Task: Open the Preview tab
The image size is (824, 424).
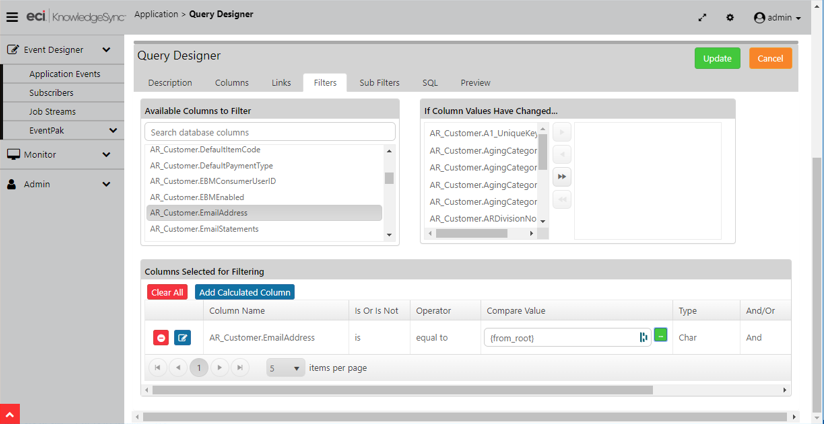Action: (475, 82)
